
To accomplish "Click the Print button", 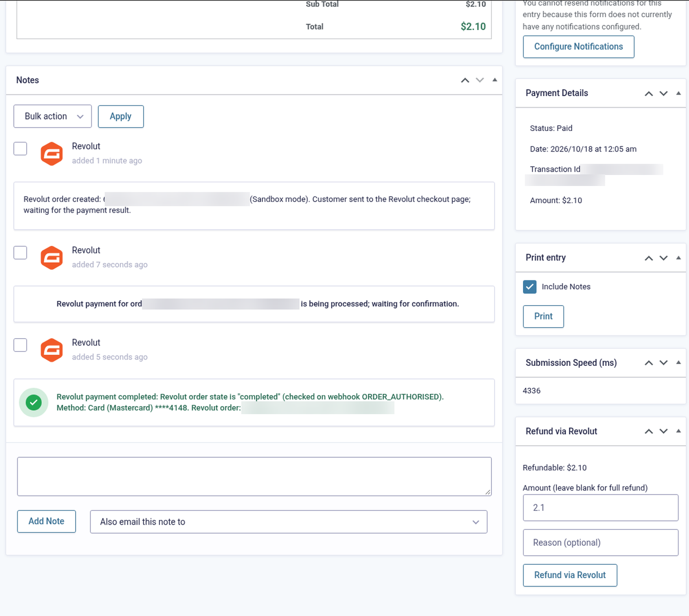I will 544,317.
